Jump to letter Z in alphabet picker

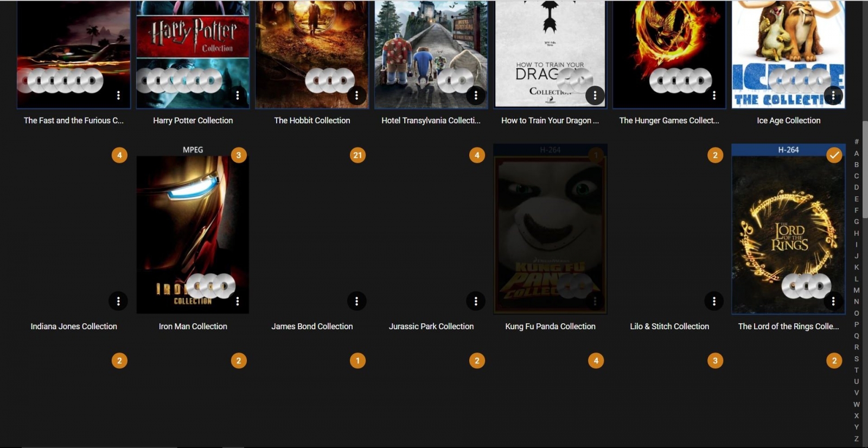(857, 438)
